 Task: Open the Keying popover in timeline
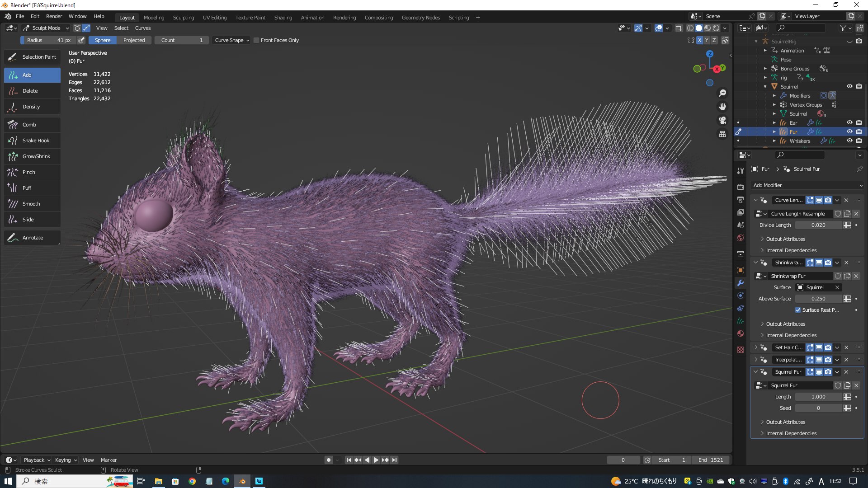(x=66, y=460)
